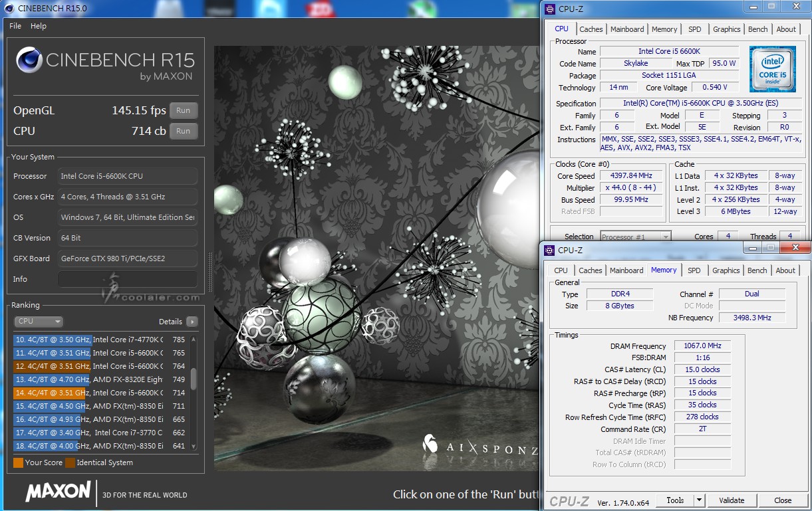Click the NB Frequency value 3498.3 MHz

[752, 318]
